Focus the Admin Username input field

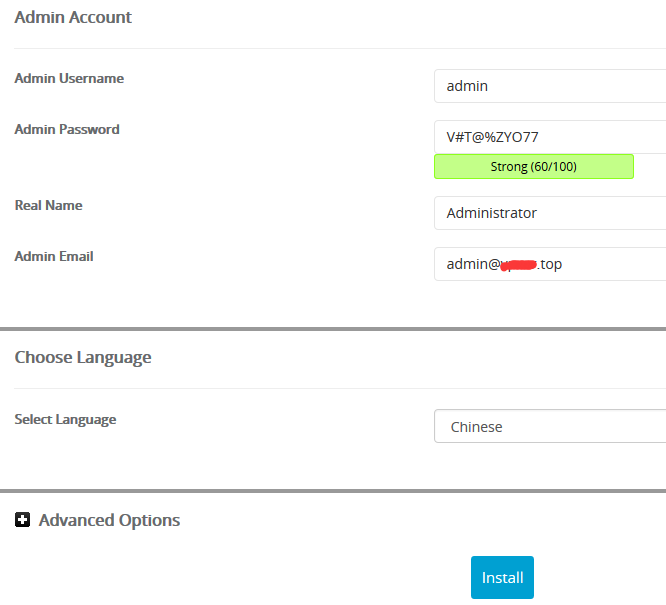(x=550, y=86)
